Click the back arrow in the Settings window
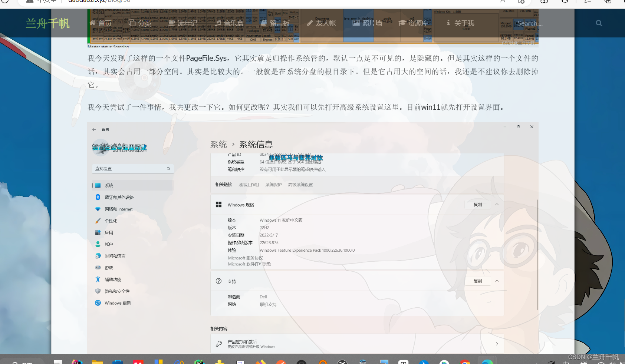This screenshot has height=364, width=625. (94, 129)
